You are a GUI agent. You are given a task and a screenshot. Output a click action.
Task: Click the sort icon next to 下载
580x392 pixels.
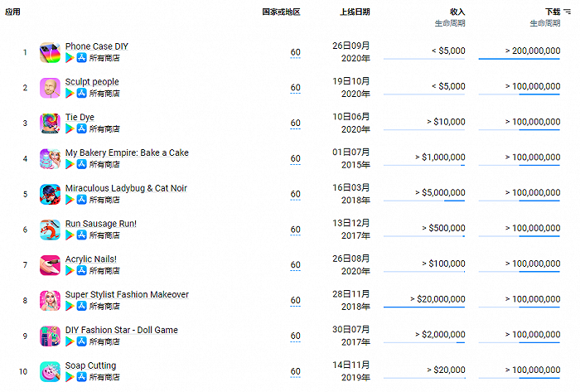point(568,12)
